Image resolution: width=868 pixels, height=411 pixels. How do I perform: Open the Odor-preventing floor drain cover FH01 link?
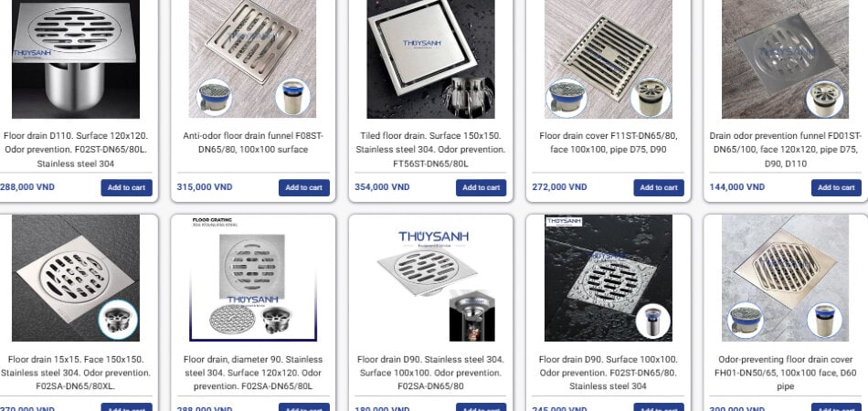pyautogui.click(x=785, y=373)
